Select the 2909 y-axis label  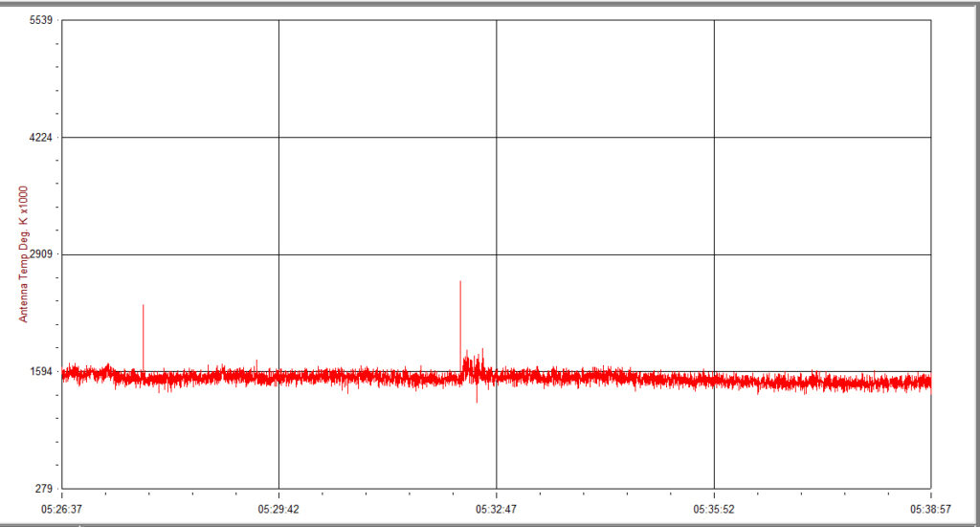pos(41,254)
